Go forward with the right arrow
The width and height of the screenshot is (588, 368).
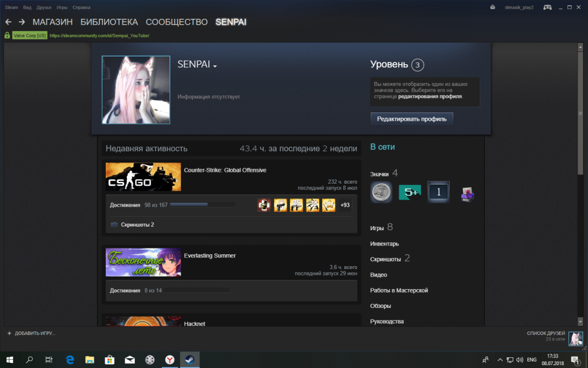22,22
